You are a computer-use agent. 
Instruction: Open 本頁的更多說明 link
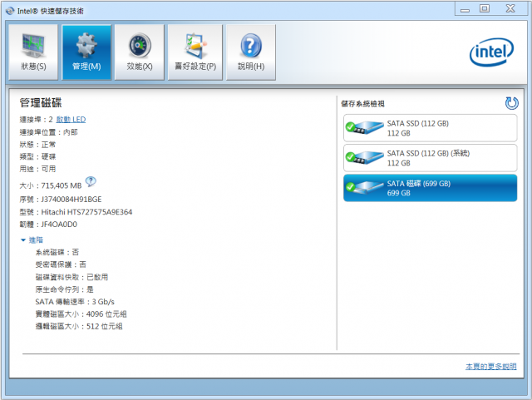tap(491, 367)
